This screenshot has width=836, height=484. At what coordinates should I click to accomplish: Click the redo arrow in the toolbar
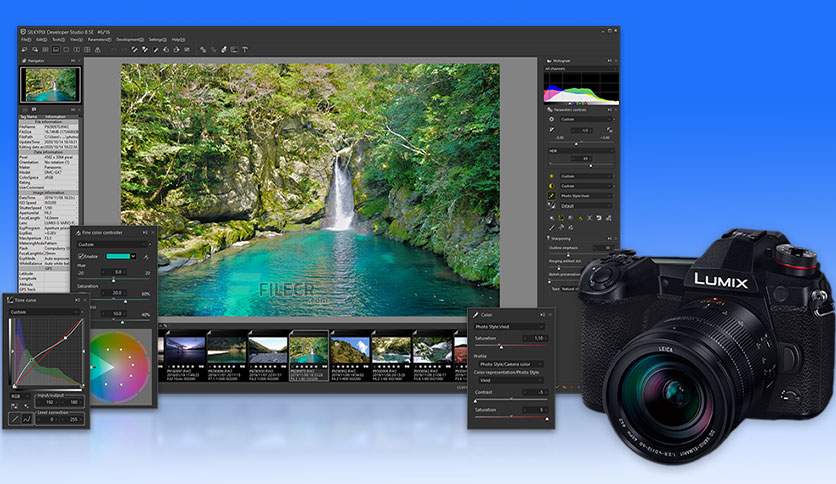124,50
